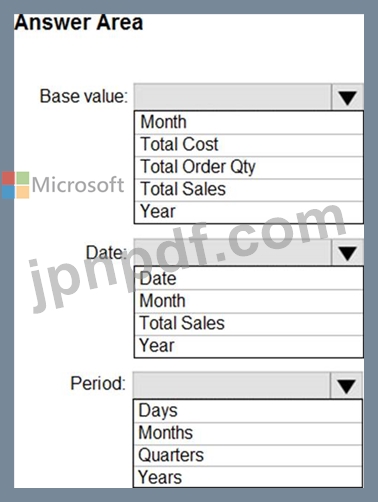Select Month in Base value list

point(249,122)
